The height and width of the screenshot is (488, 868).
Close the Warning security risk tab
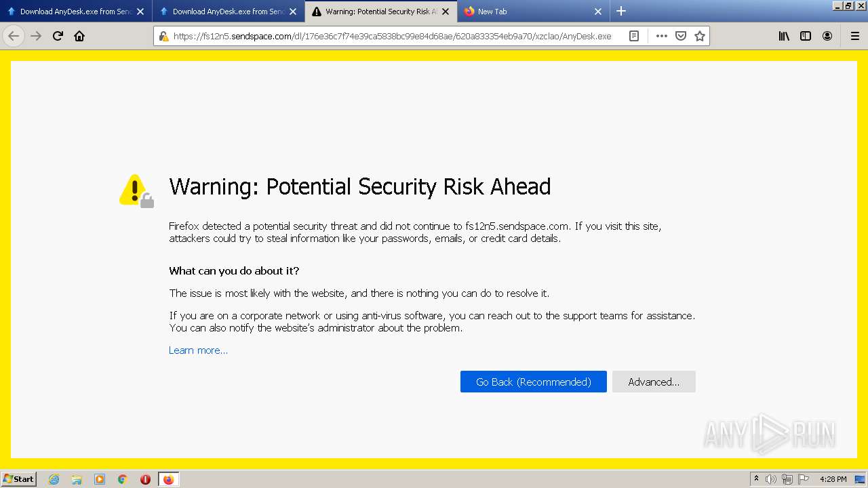click(446, 12)
